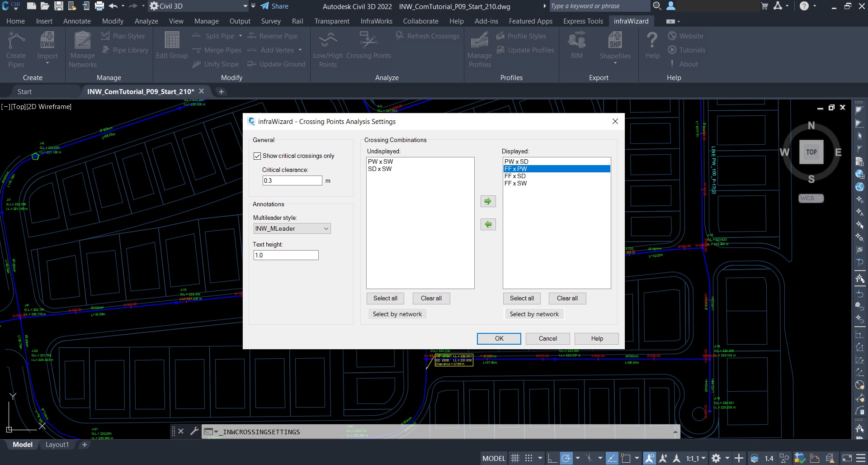The image size is (868, 465).
Task: Click Select by network under Undisplayed list
Action: (x=397, y=314)
